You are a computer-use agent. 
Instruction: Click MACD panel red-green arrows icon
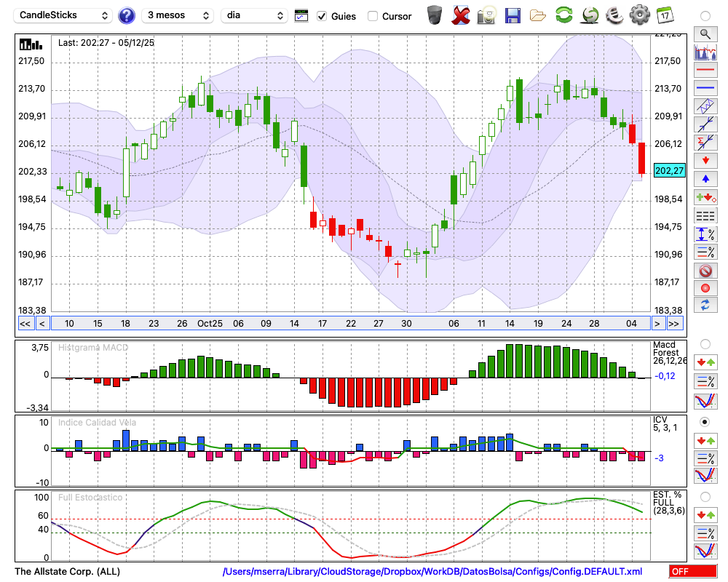pyautogui.click(x=705, y=362)
